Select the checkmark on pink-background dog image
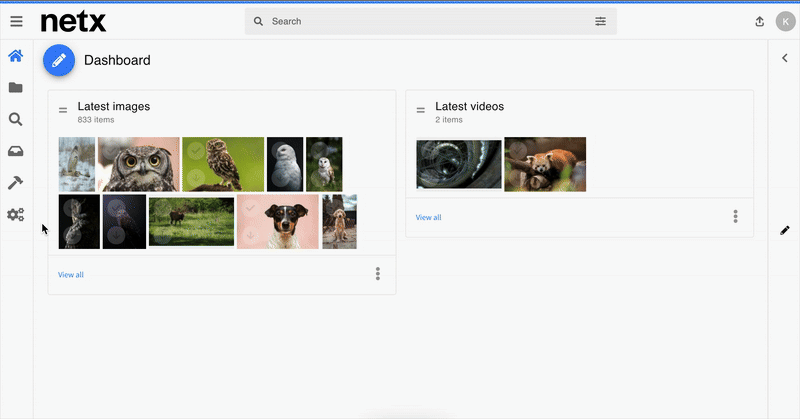The width and height of the screenshot is (800, 419). tap(250, 208)
